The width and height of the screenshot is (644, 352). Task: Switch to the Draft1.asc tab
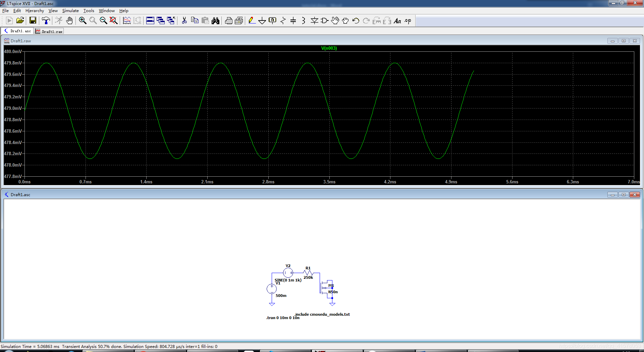click(17, 31)
